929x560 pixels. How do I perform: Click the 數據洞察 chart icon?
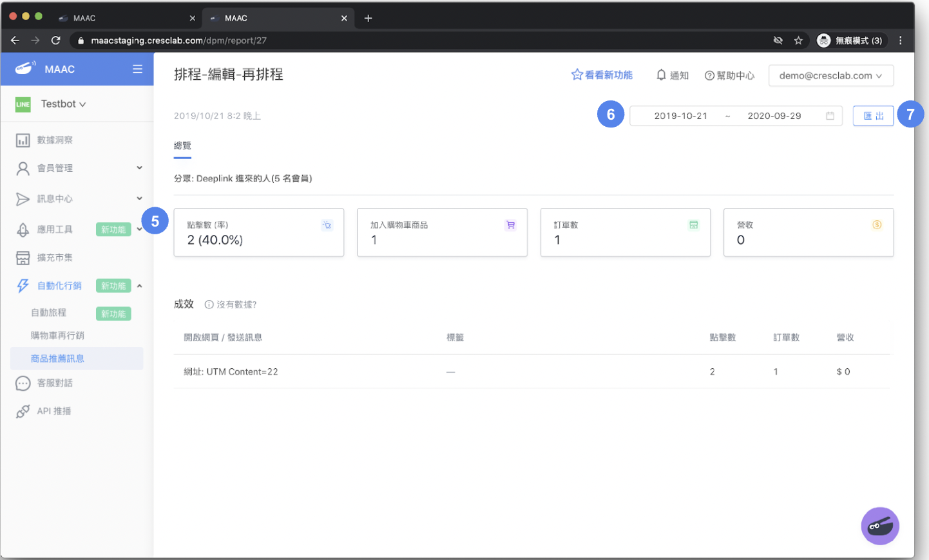[23, 140]
